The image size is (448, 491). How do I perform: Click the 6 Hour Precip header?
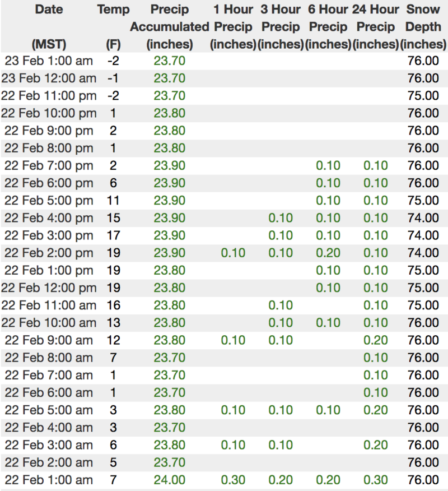tap(328, 26)
